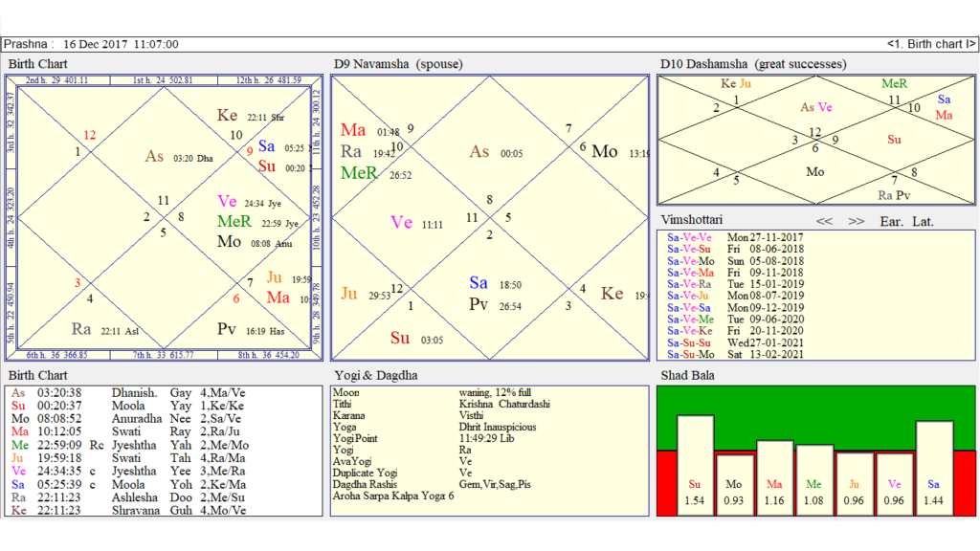Select the Sa-Ve-Sa dasha row
The width and height of the screenshot is (980, 551).
click(735, 307)
